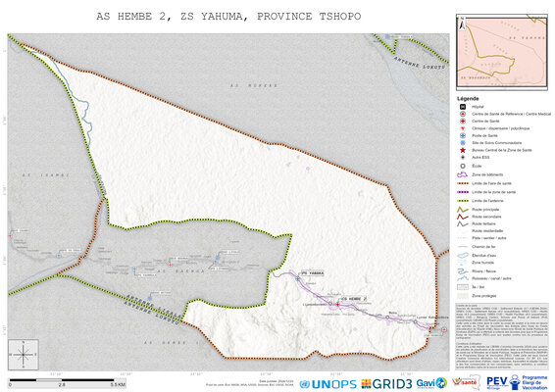Click the ANTENNE LISALA boundary label
555x392 pixels.
click(x=154, y=307)
